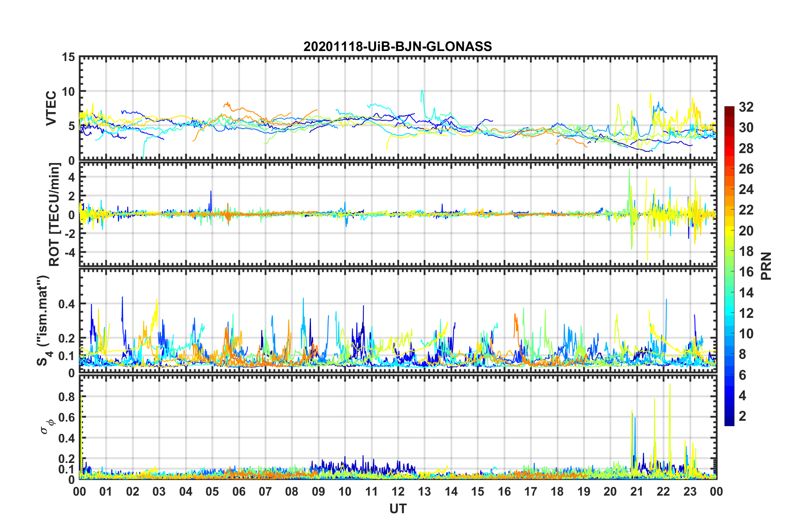Click colorbar tick label 28
The image size is (796, 532).
pyautogui.click(x=746, y=148)
